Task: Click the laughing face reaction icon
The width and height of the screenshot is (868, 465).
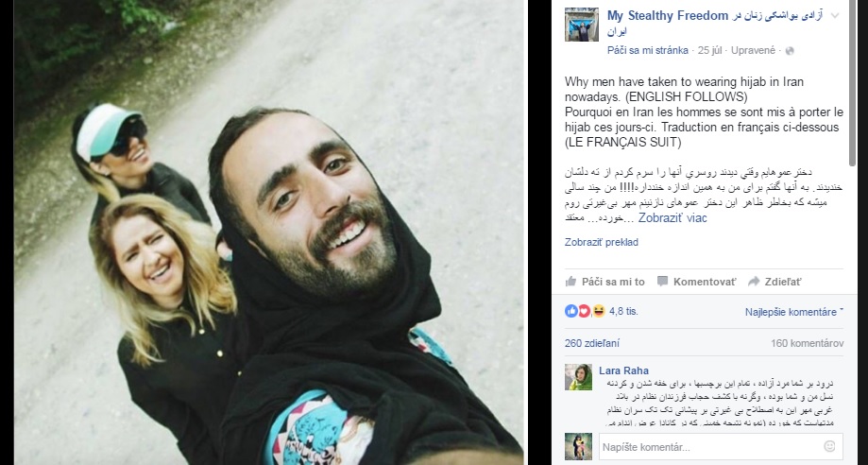Action: pos(599,312)
